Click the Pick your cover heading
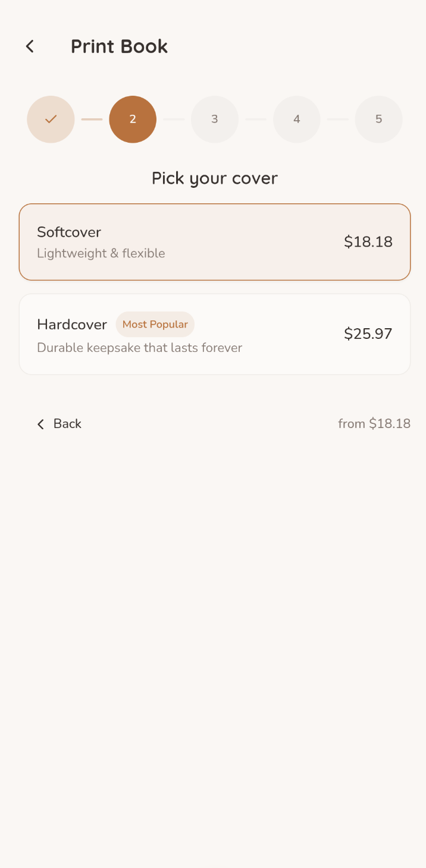 (215, 178)
